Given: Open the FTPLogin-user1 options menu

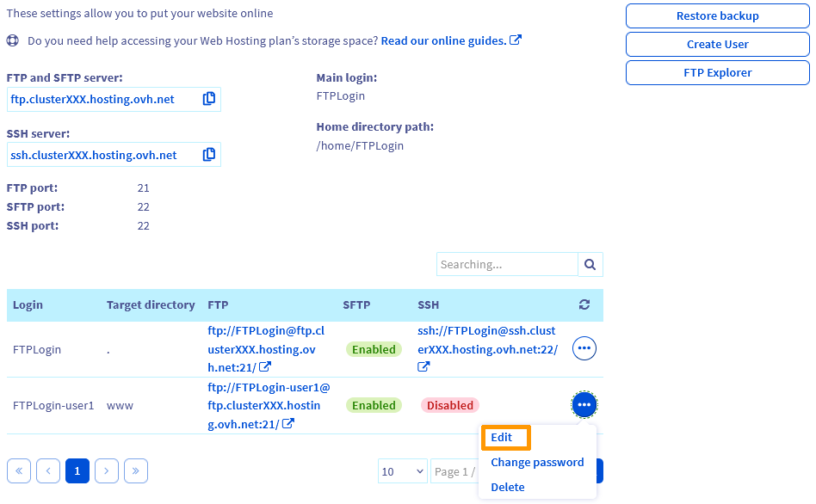Looking at the screenshot, I should click(x=584, y=404).
